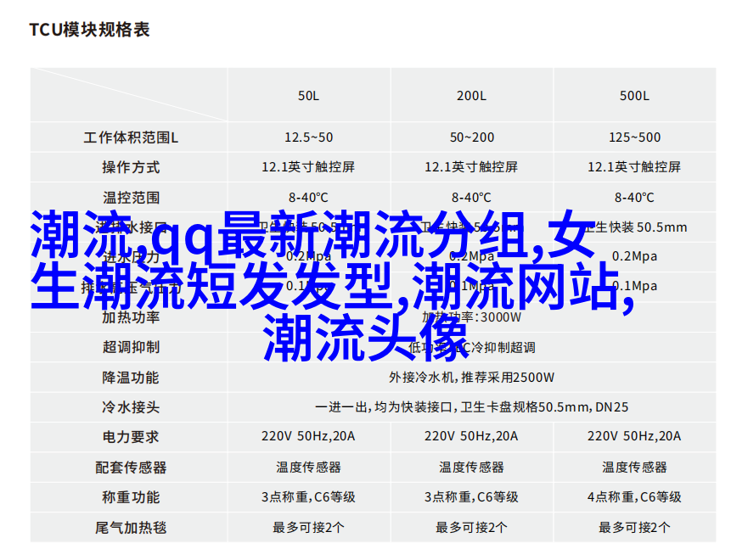Screen dimensions: 731x560
Task: Click the 超调抑制 row label
Action: [131, 347]
